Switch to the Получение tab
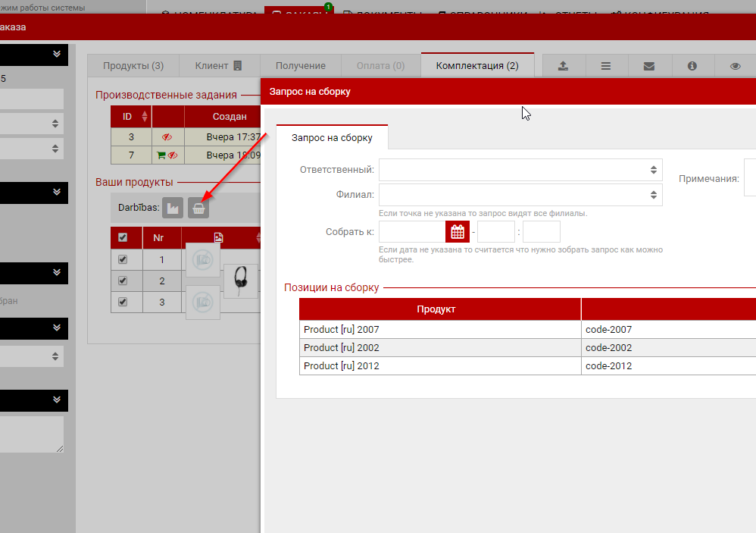This screenshot has height=533, width=756. (301, 66)
